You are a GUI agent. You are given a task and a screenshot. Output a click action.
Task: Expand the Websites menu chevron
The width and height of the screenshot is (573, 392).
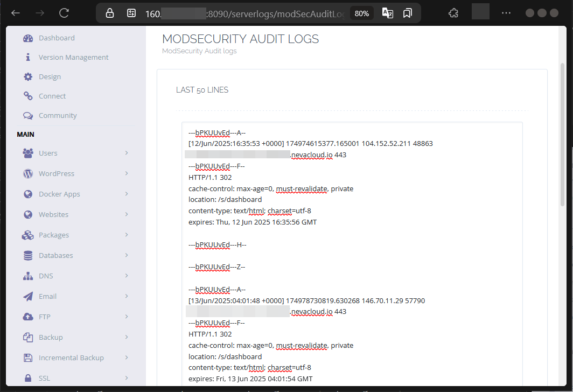pos(127,214)
